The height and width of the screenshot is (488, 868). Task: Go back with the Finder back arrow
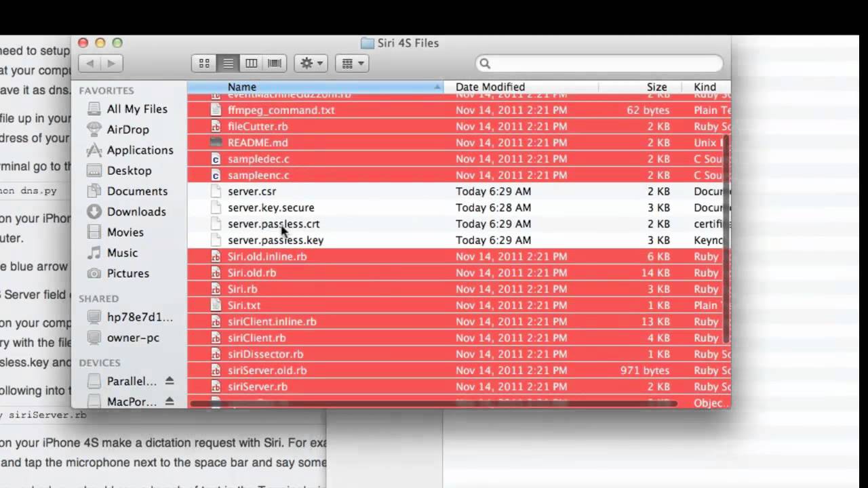coord(90,64)
